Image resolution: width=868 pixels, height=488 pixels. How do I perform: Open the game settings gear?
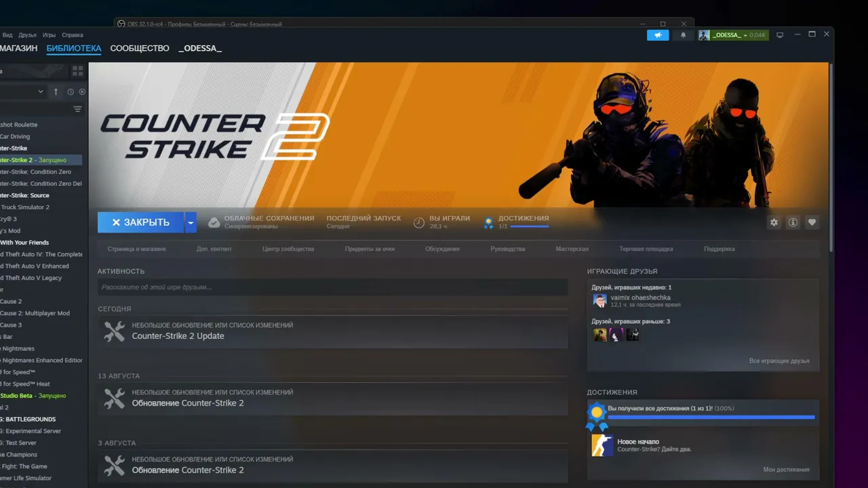tap(774, 222)
